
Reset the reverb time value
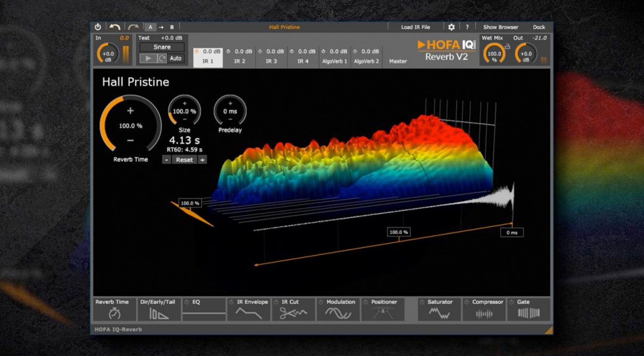pyautogui.click(x=184, y=160)
